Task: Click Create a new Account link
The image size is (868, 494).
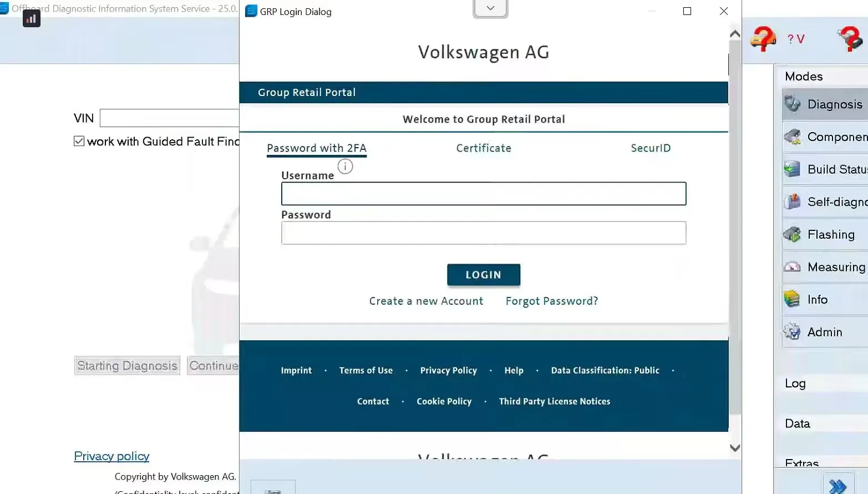Action: pyautogui.click(x=426, y=301)
